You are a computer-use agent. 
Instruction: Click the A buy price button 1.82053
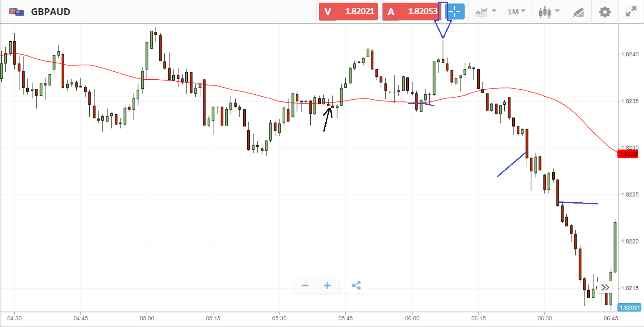(412, 12)
